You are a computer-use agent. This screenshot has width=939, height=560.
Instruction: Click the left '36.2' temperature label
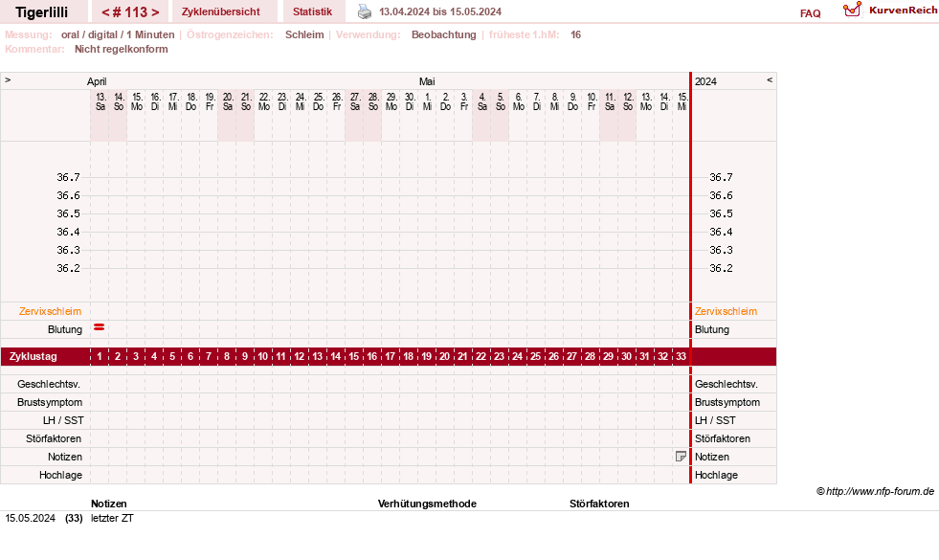click(68, 268)
